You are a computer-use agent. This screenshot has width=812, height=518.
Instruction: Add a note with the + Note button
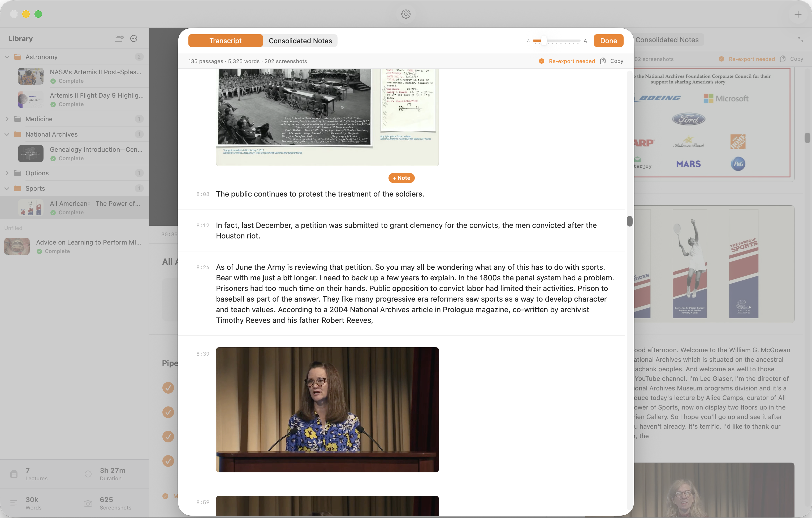tap(401, 178)
